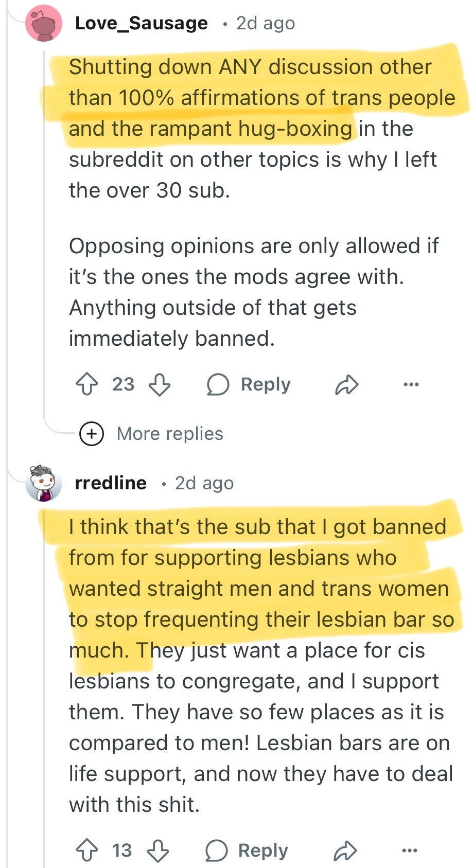Open rredline's username profile link
The image size is (473, 868).
click(111, 483)
